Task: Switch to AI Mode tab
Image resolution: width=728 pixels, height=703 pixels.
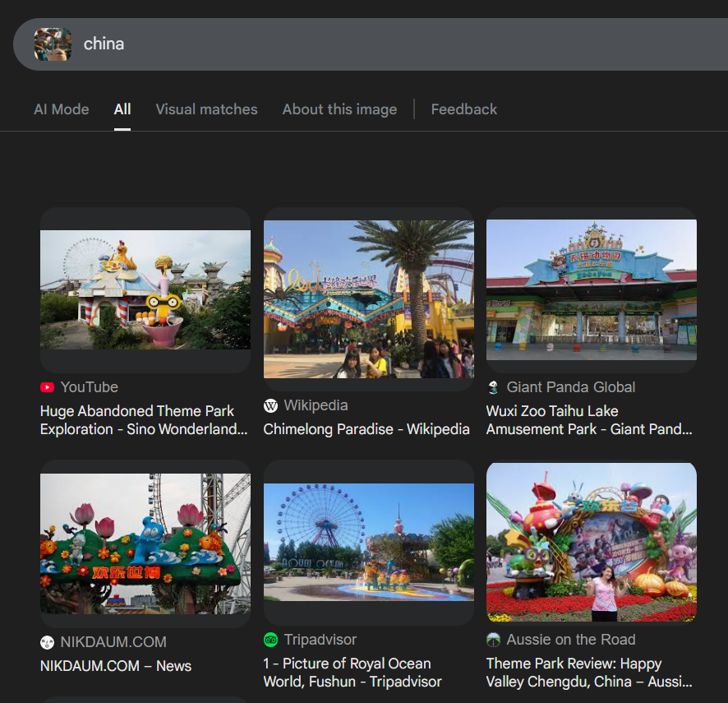Action: (x=62, y=109)
